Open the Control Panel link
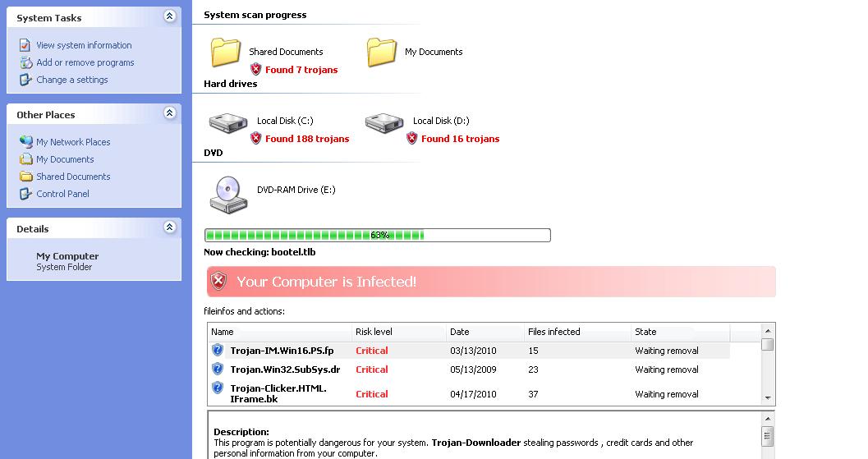The image size is (868, 459). tap(62, 194)
